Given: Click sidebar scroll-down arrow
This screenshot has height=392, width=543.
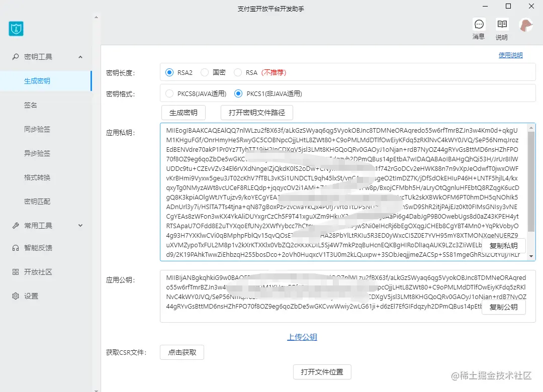Looking at the screenshot, I should 96,390.
